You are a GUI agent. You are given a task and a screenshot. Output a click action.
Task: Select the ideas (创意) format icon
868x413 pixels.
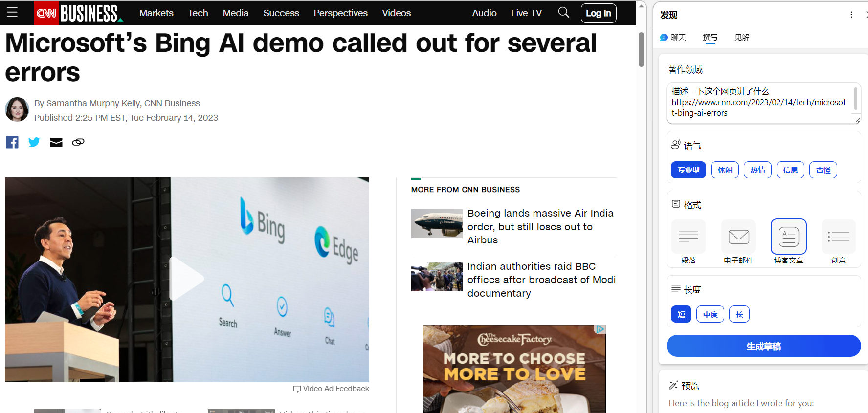coord(839,237)
